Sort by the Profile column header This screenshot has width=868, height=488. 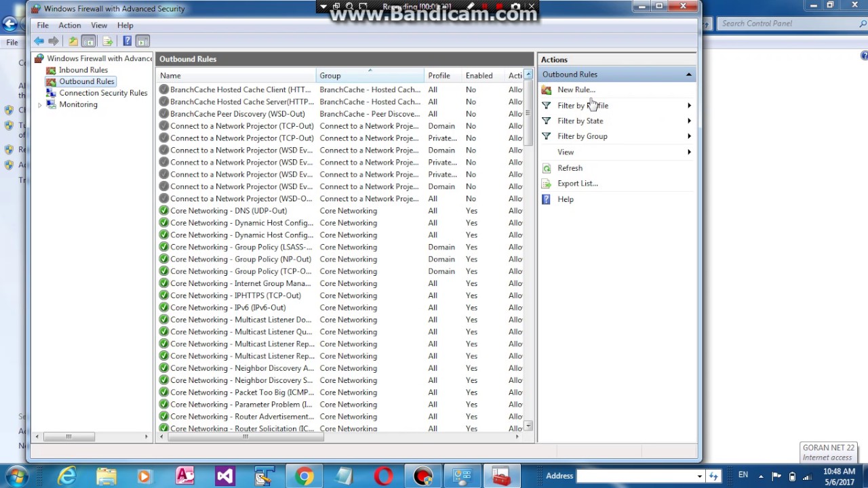pos(443,75)
